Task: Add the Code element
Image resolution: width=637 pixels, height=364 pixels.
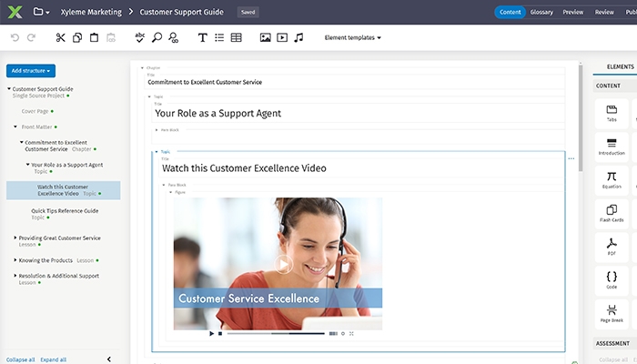Action: tap(612, 279)
